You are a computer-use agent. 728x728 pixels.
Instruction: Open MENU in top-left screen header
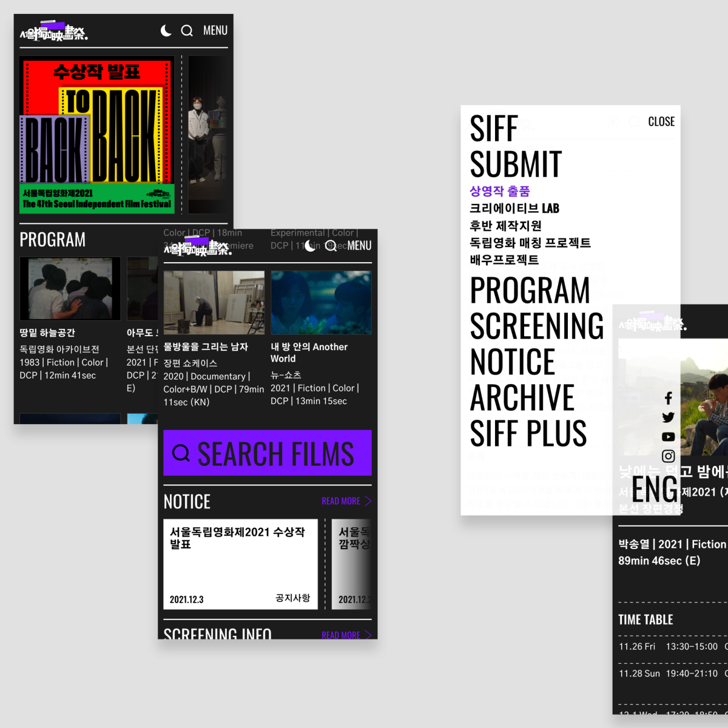click(215, 30)
